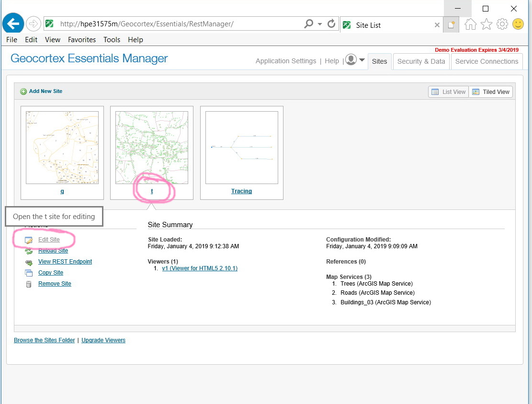Open the address bar dropdown arrow
Screen dimensions: 532x404
tap(319, 24)
